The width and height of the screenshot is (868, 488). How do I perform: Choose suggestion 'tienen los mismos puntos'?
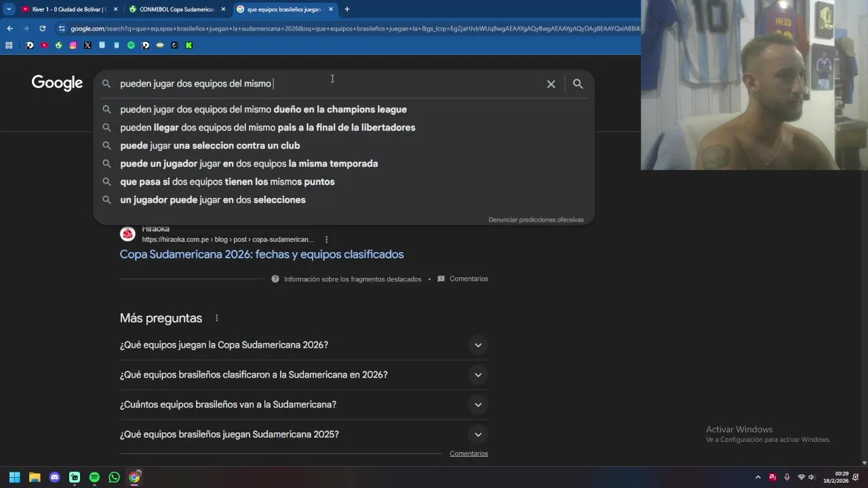click(344, 182)
